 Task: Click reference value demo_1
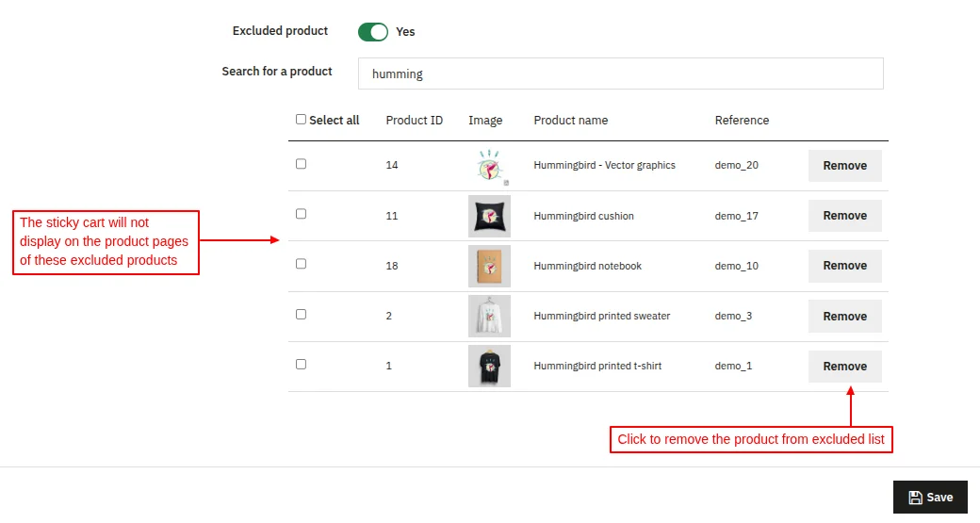[x=734, y=367]
